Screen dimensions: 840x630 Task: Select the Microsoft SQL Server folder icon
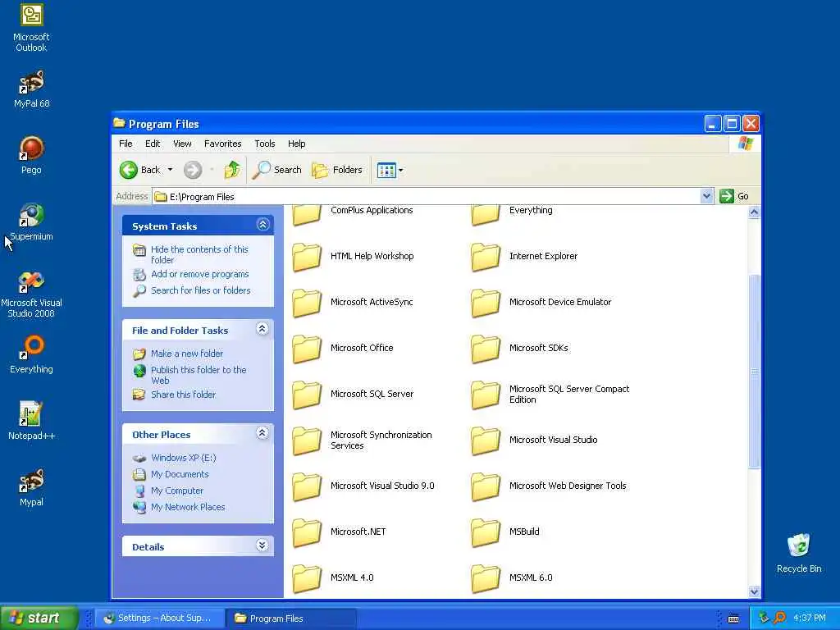[x=307, y=394]
